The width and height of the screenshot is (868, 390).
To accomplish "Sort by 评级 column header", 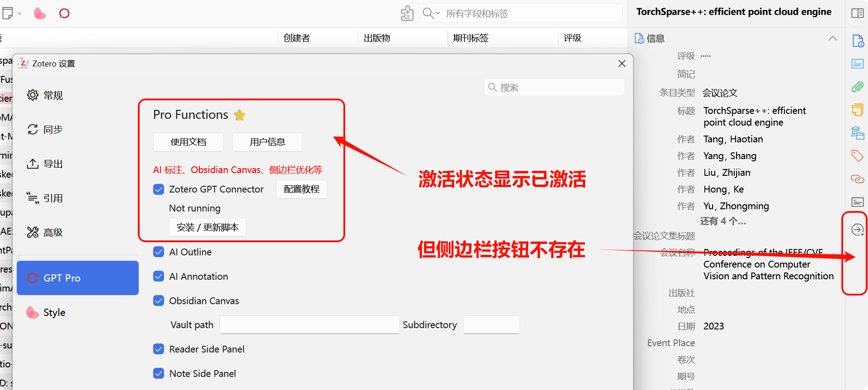I will 593,38.
